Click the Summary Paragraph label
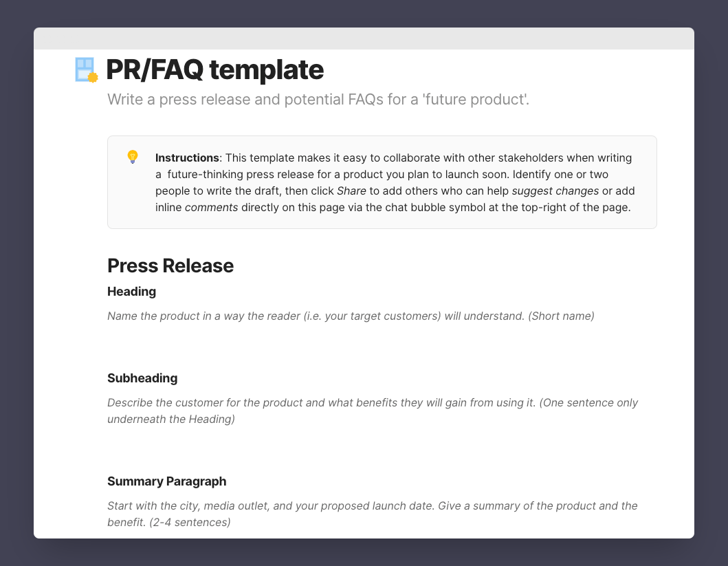This screenshot has width=728, height=566. (166, 481)
